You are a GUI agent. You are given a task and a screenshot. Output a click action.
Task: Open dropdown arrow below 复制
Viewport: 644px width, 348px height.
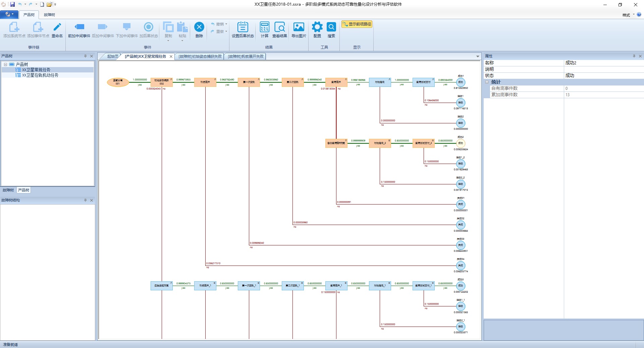pos(168,41)
